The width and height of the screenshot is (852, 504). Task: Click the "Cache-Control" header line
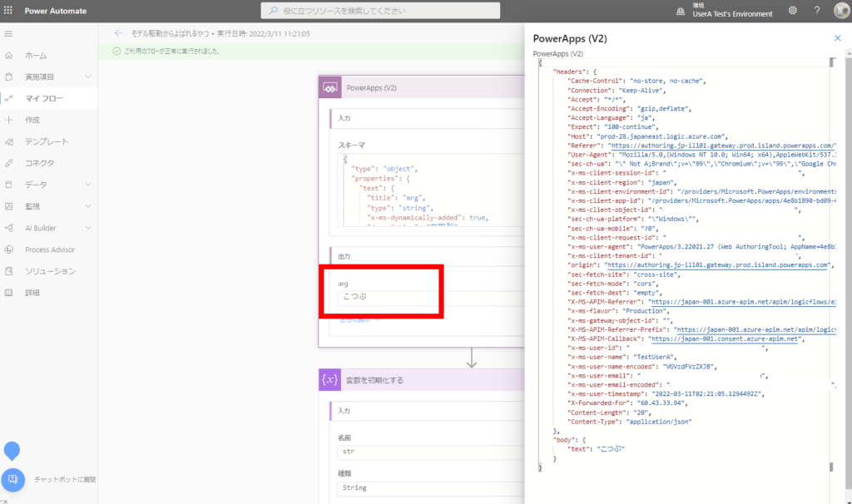637,81
